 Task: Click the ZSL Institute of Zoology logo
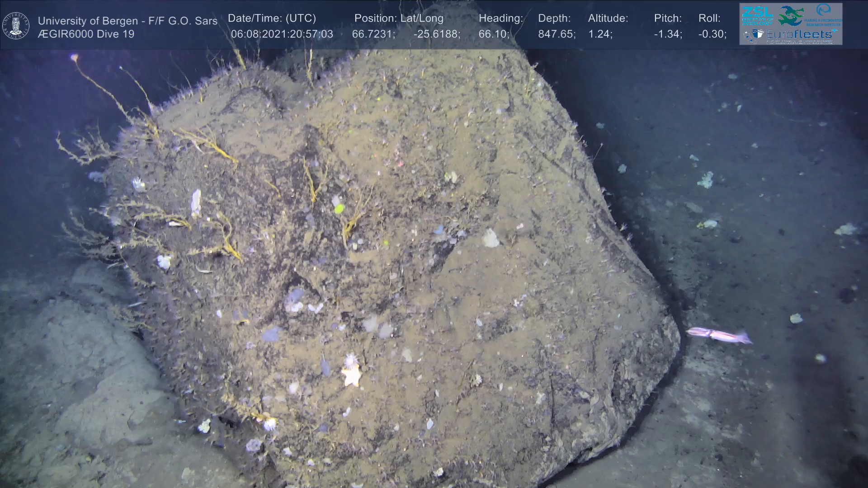757,16
